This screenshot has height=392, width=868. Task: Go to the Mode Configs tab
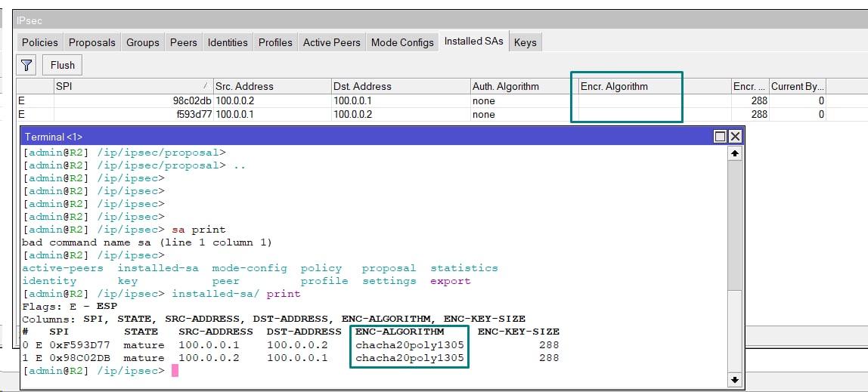click(x=402, y=42)
